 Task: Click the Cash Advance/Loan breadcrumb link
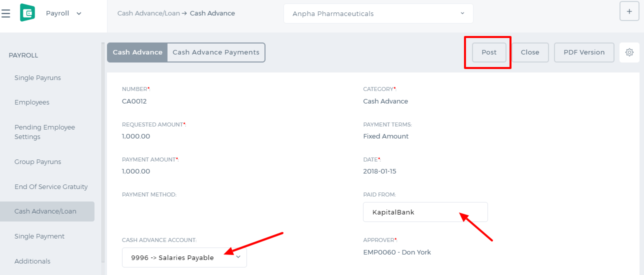point(148,13)
